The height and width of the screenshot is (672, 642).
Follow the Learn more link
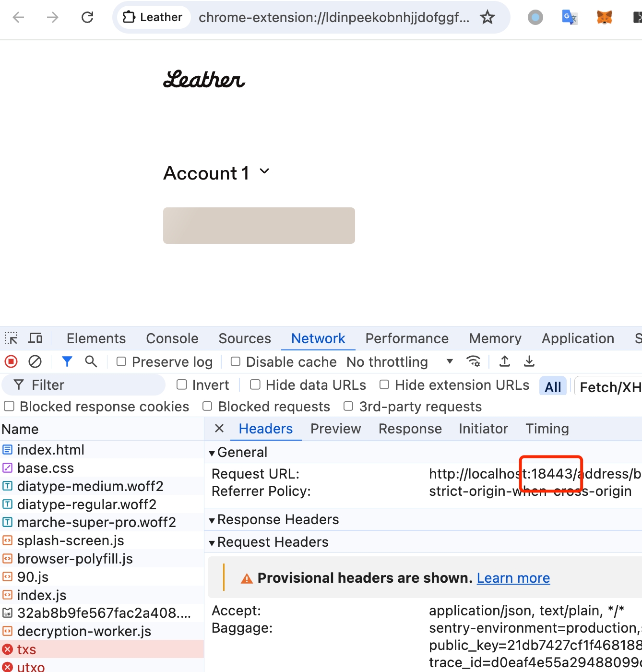(x=513, y=578)
